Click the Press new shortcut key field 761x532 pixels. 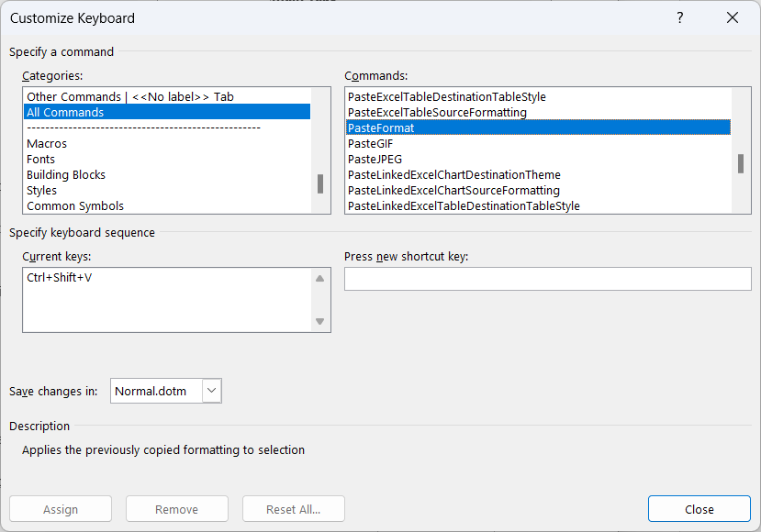pos(547,279)
